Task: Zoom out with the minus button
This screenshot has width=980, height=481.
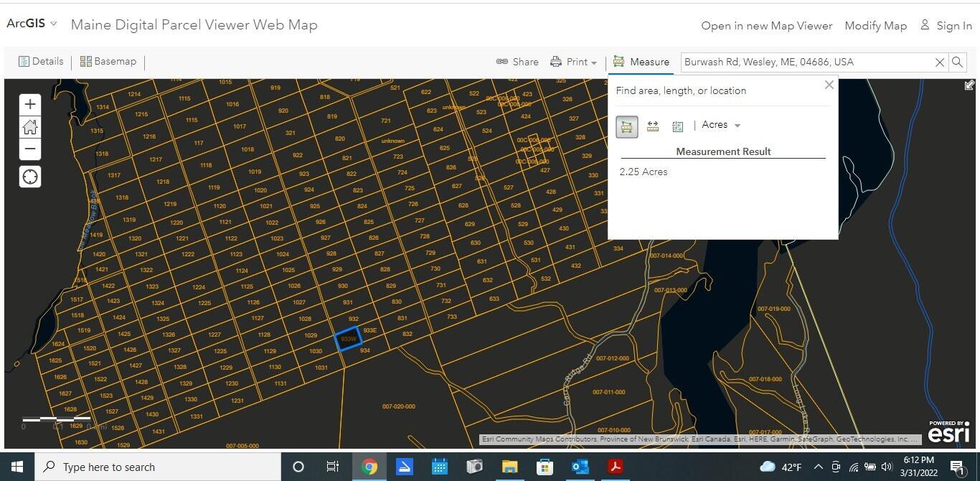Action: click(30, 149)
